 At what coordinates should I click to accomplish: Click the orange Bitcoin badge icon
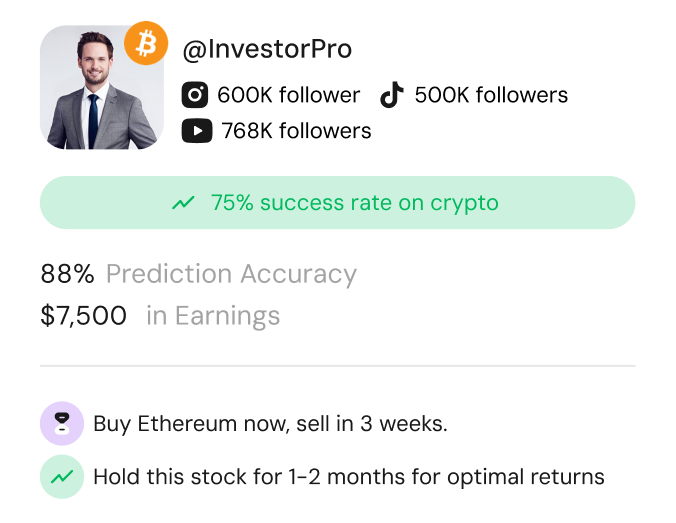click(146, 43)
